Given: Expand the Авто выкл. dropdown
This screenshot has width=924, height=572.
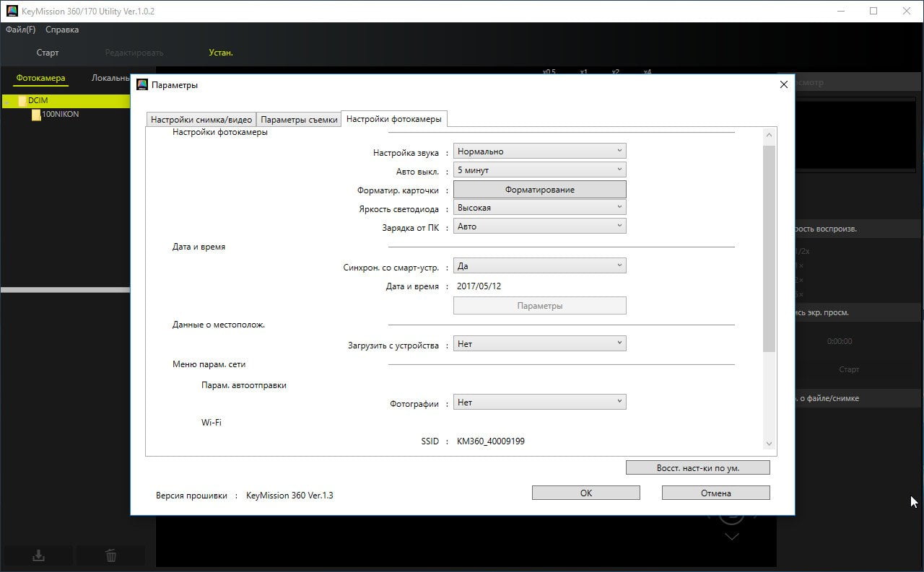Looking at the screenshot, I should coord(539,170).
